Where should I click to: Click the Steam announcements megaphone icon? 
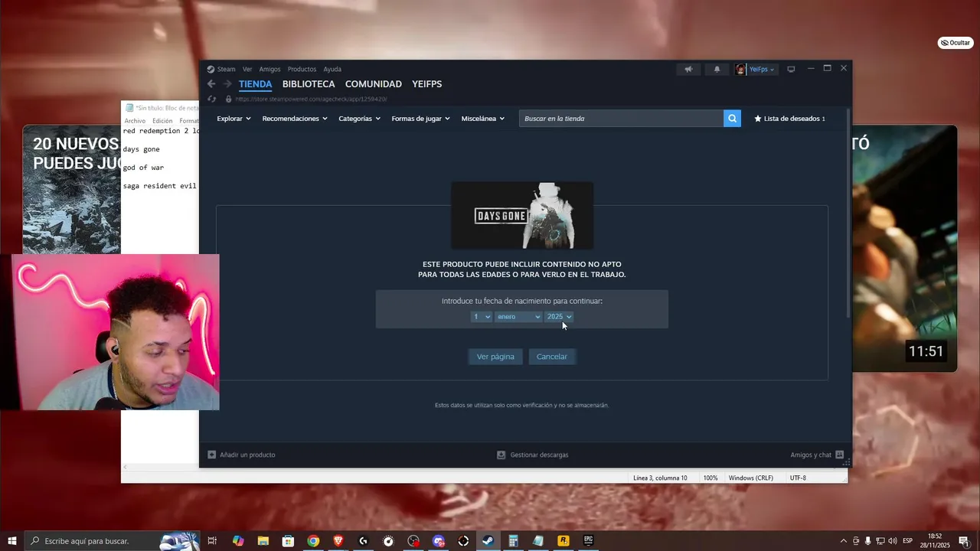(x=688, y=69)
